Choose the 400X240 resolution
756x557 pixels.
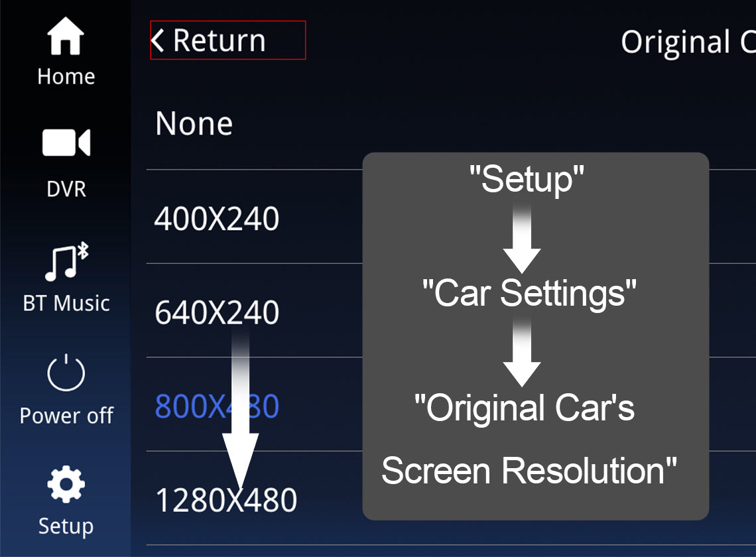pos(216,219)
